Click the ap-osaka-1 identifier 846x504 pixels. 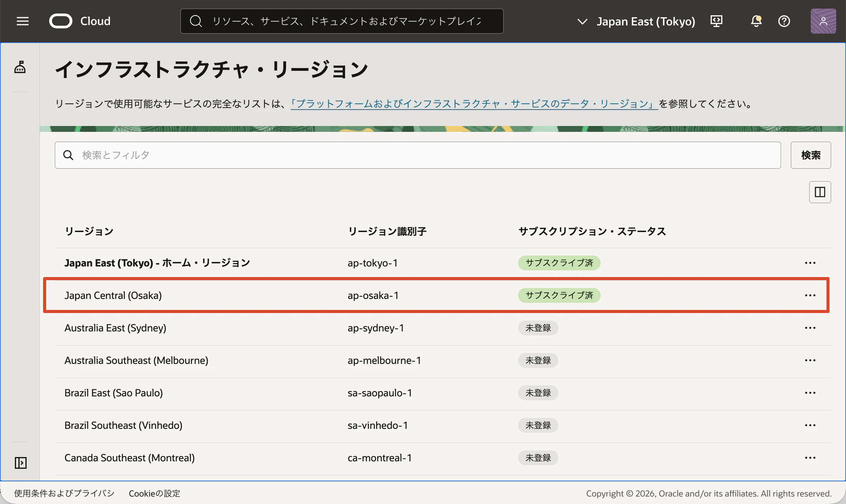pyautogui.click(x=373, y=295)
